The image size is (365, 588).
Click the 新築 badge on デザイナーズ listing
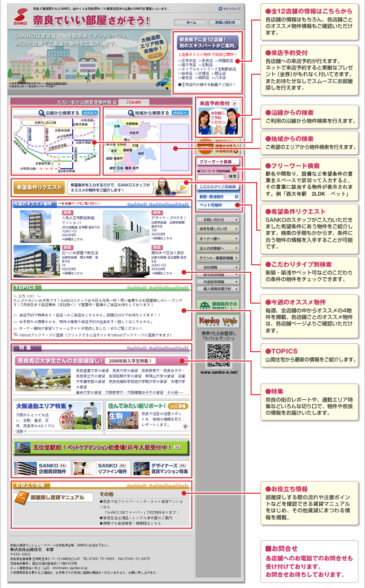(157, 213)
